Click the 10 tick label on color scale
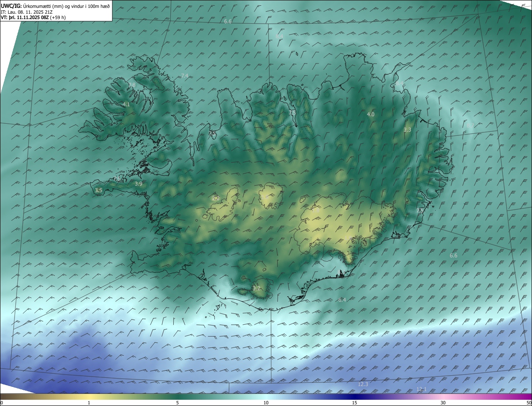Viewport: 532px width, 406px height. (x=266, y=403)
